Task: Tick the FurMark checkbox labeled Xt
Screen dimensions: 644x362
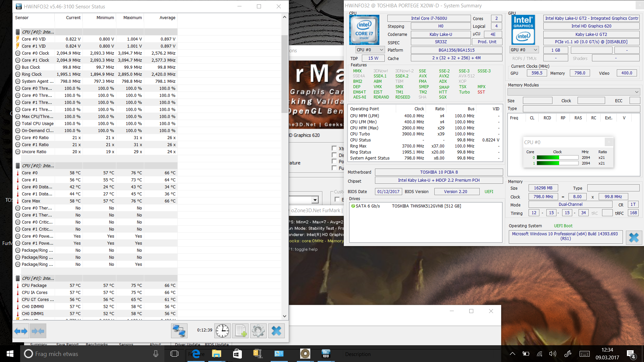Action: click(x=334, y=148)
